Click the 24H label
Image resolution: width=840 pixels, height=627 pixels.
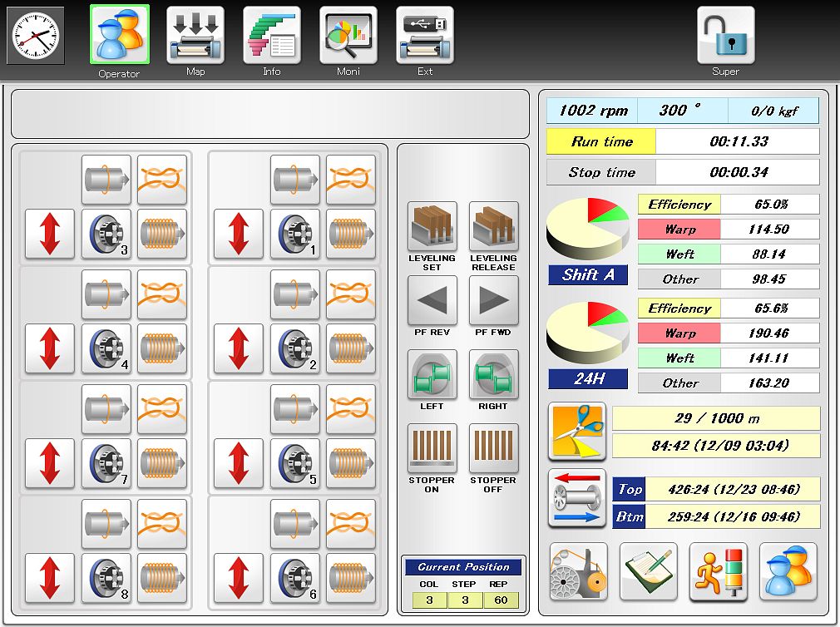click(588, 378)
